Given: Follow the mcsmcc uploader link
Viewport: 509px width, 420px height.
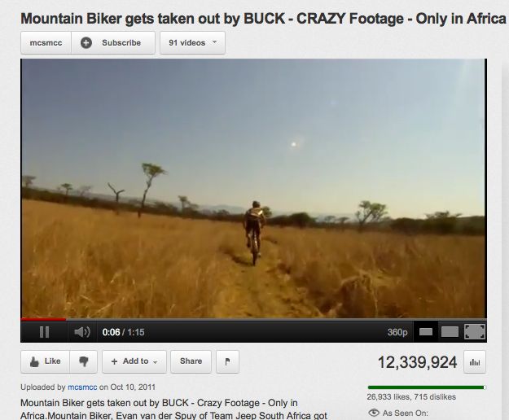Looking at the screenshot, I should click(x=82, y=387).
